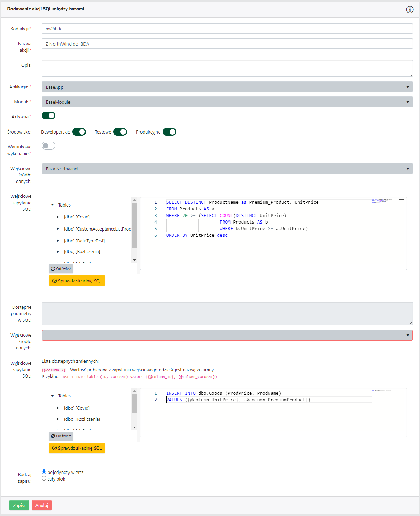Open the info icon in dialog header

pos(410,9)
